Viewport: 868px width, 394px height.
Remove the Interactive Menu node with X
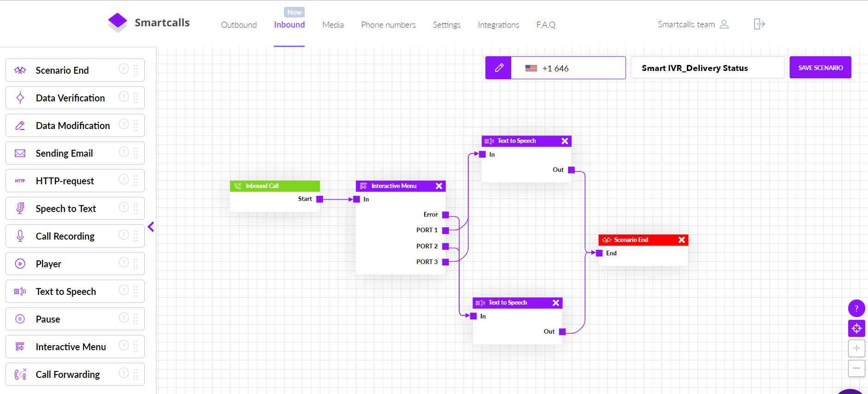(439, 186)
